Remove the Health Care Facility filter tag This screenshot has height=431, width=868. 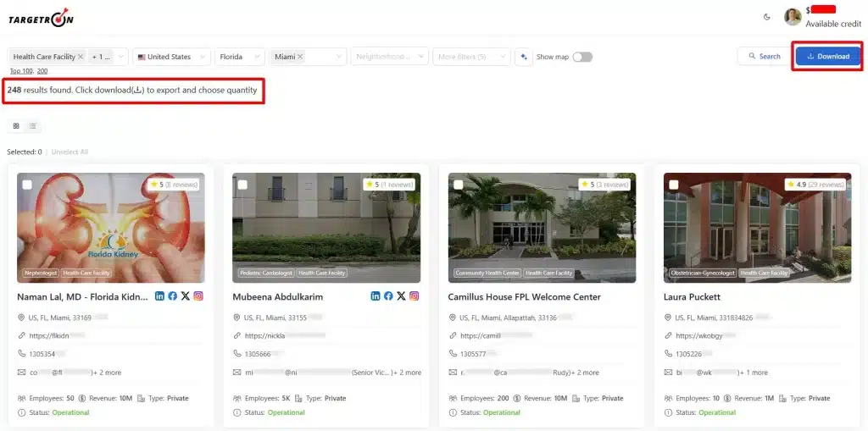click(x=81, y=57)
